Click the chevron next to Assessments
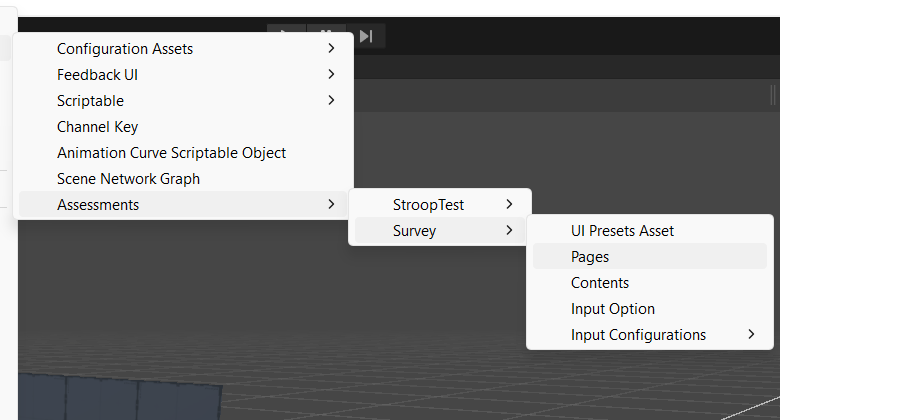 (x=331, y=204)
